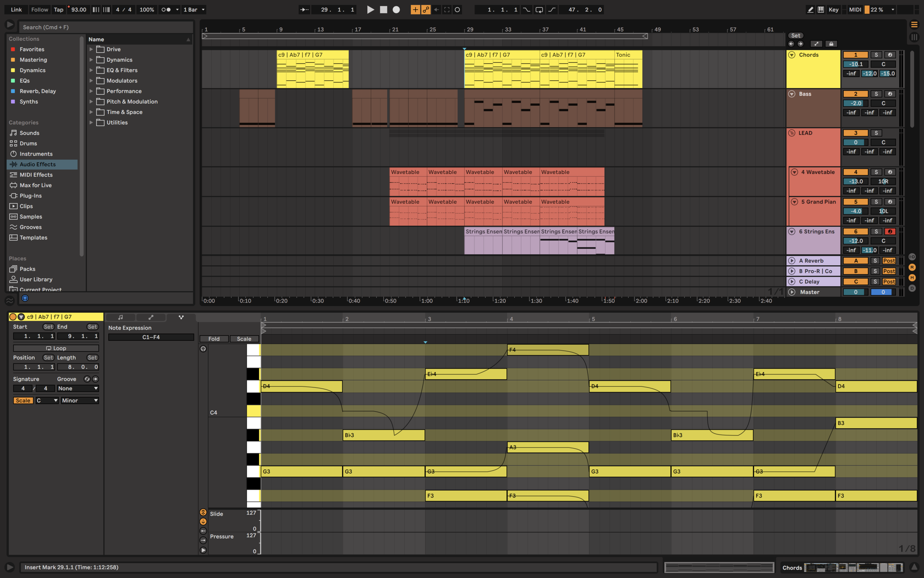Open the scale type dropdown showing Minor
The width and height of the screenshot is (924, 578).
click(x=80, y=400)
